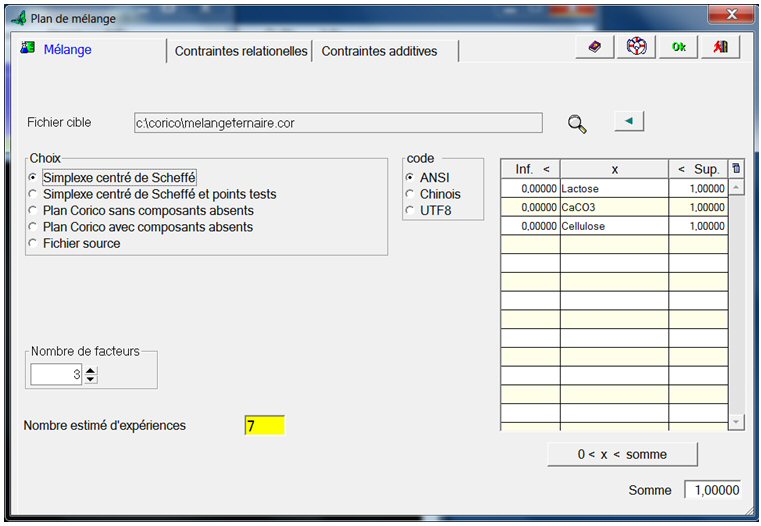Decrease the Nombre de facteurs value
Screen dimensions: 761x526
[91, 379]
